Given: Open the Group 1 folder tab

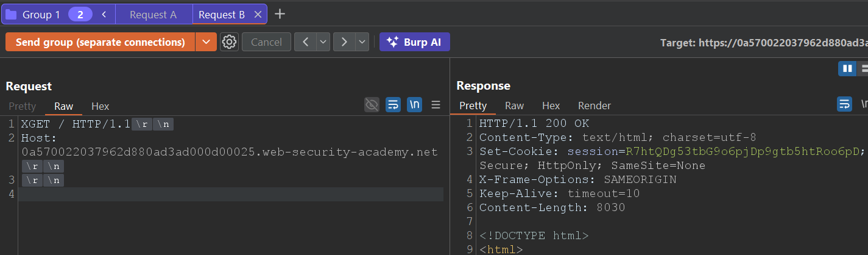Looking at the screenshot, I should tap(34, 15).
